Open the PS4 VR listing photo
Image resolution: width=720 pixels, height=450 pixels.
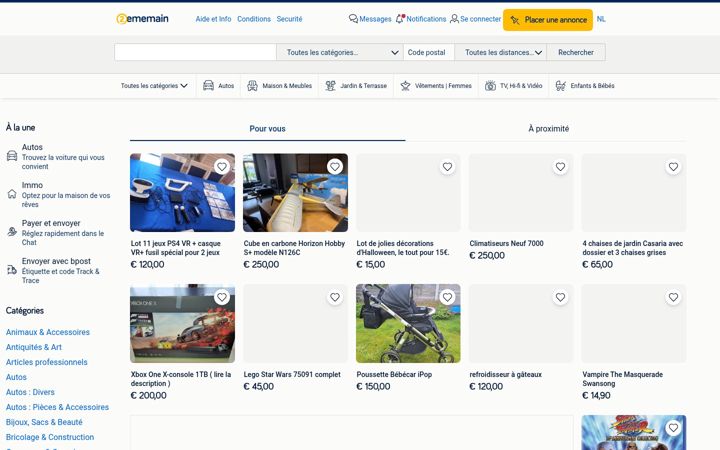pos(182,192)
